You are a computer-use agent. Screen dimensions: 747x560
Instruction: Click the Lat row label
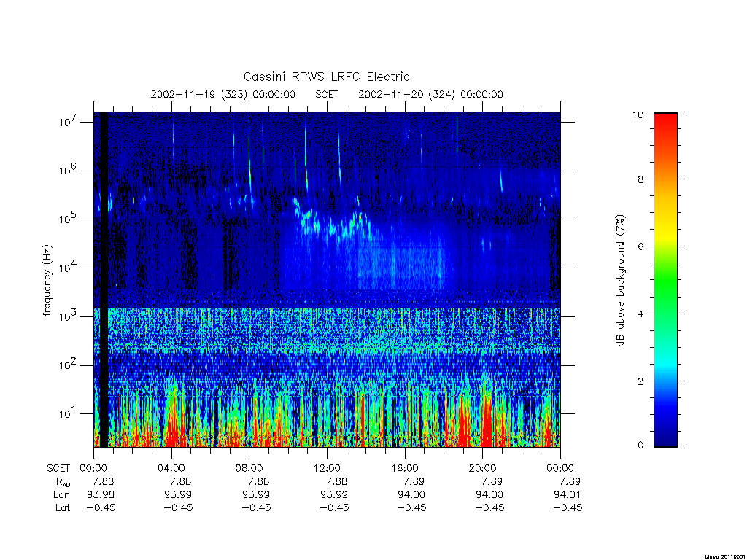coord(63,508)
